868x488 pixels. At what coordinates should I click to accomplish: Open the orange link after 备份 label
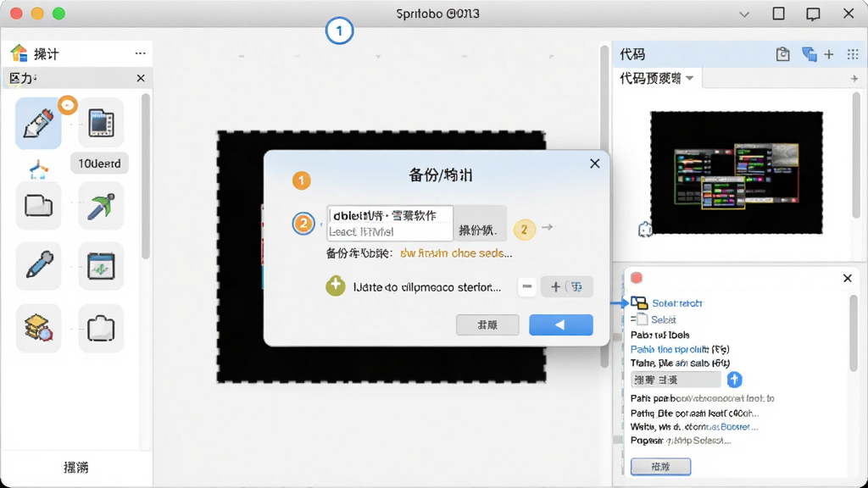456,253
